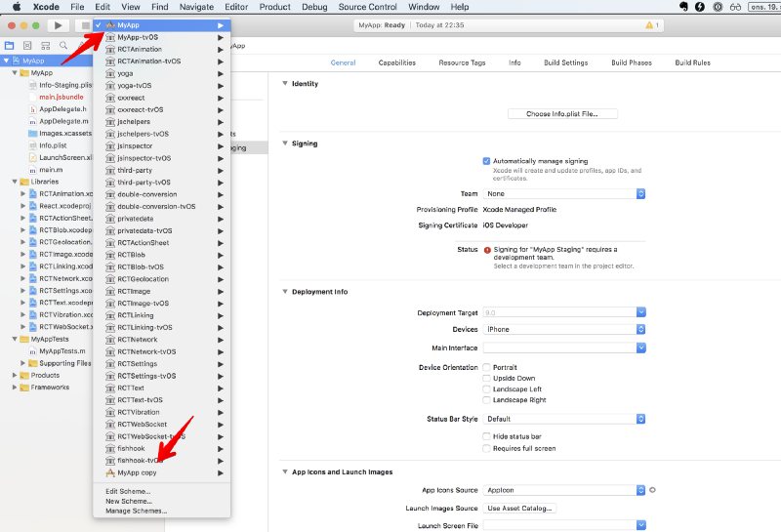Open the Status Bar Style dropdown
The image size is (781, 532).
click(x=564, y=419)
